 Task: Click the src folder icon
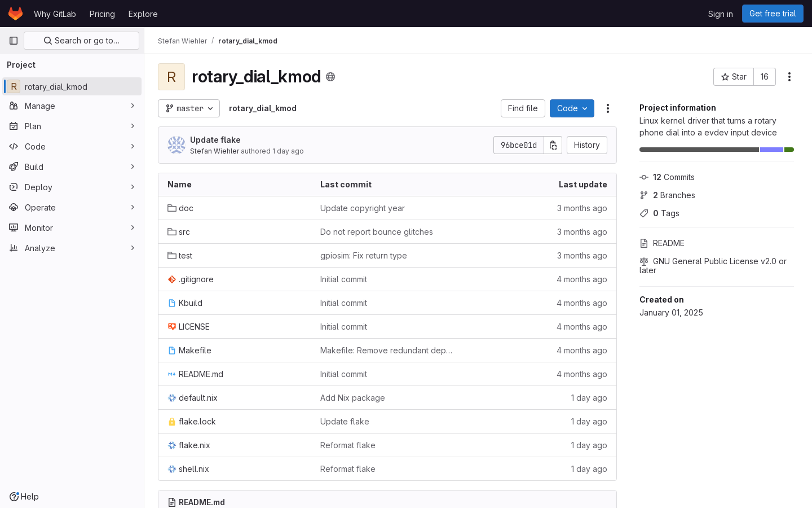point(172,232)
